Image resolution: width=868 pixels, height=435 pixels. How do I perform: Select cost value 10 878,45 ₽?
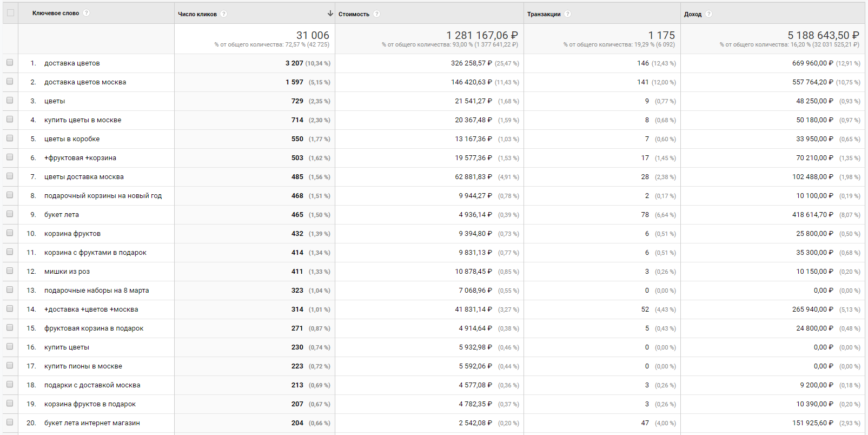point(474,272)
